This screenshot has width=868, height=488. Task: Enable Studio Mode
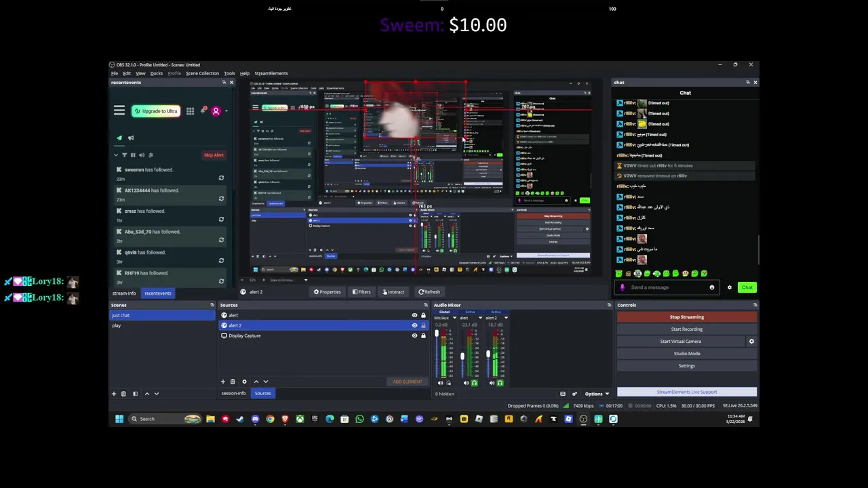click(x=687, y=353)
